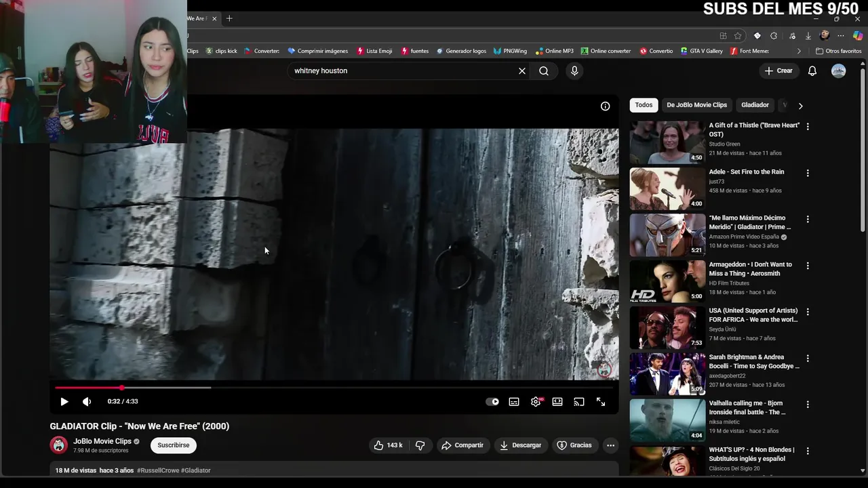Viewport: 868px width, 488px height.
Task: Click the Descargar download button
Action: coord(521,445)
